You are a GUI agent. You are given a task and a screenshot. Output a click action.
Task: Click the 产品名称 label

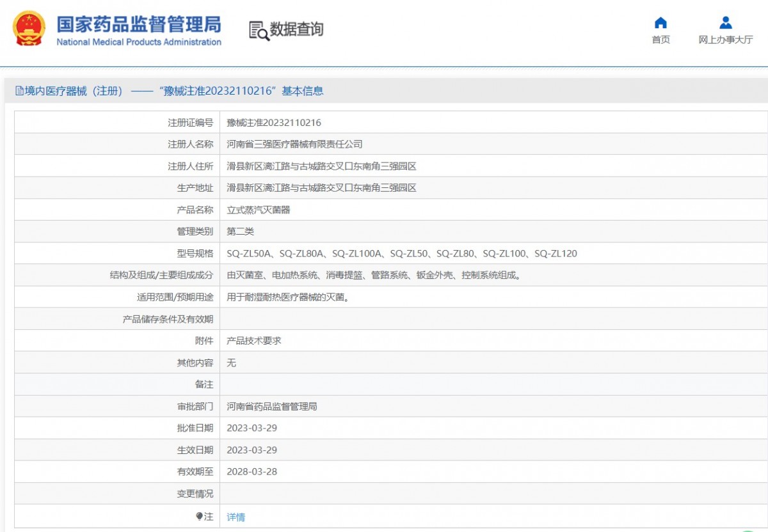[195, 210]
